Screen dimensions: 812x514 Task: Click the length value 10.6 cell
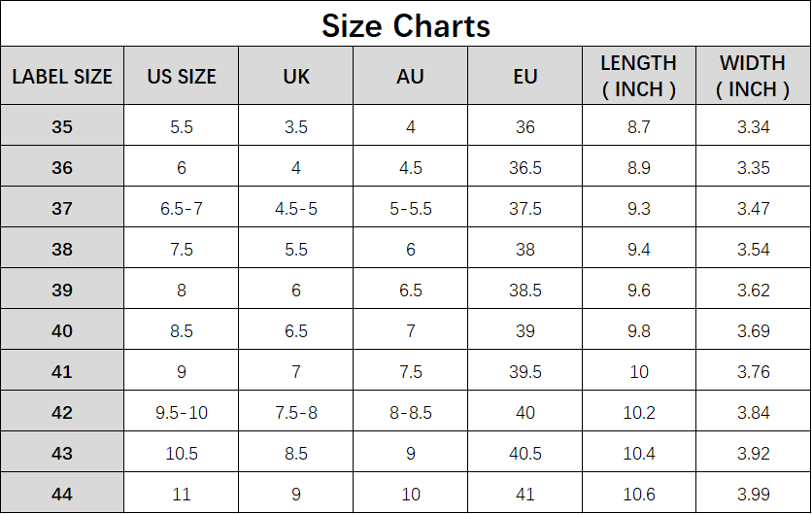[x=639, y=495]
